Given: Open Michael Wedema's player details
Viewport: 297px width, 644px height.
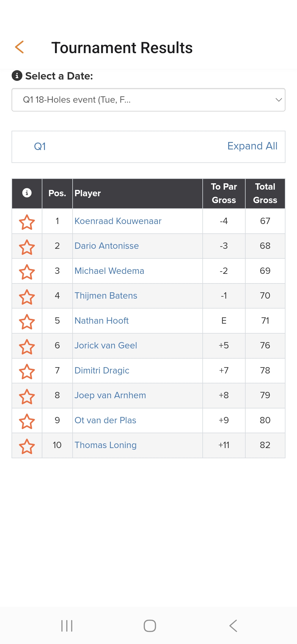Looking at the screenshot, I should pos(109,271).
